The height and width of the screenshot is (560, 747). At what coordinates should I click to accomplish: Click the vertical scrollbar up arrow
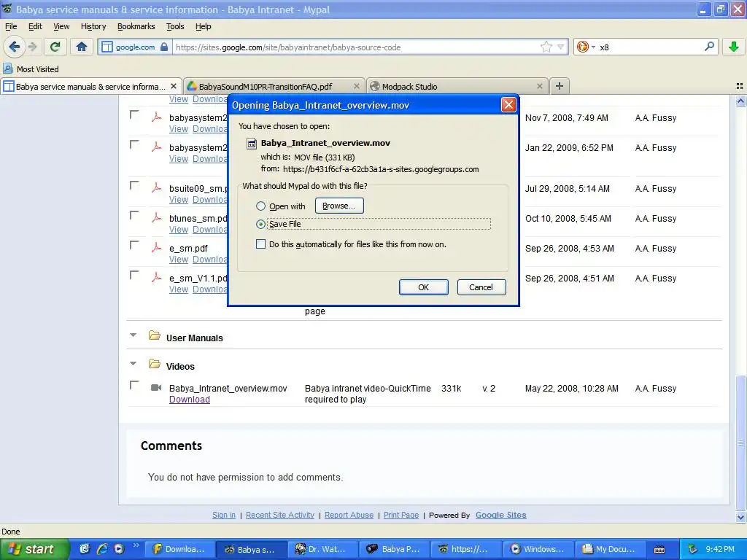click(x=741, y=101)
